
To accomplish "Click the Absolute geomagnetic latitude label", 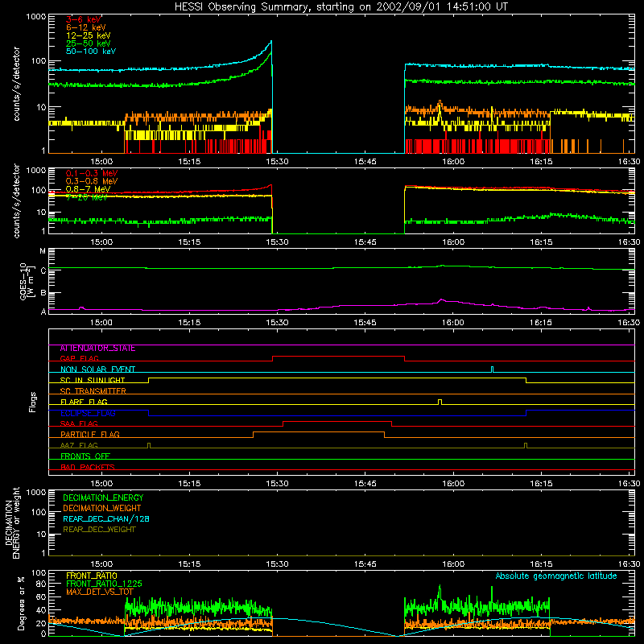I will 556,576.
